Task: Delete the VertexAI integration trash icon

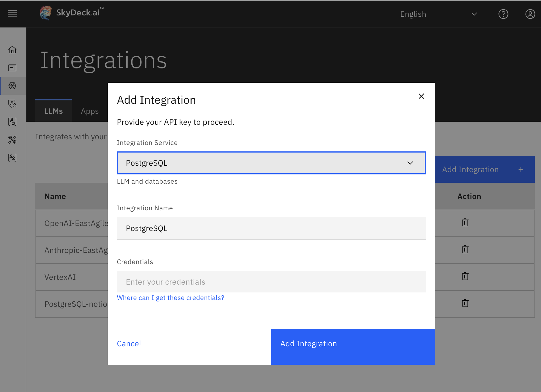Action: point(465,276)
